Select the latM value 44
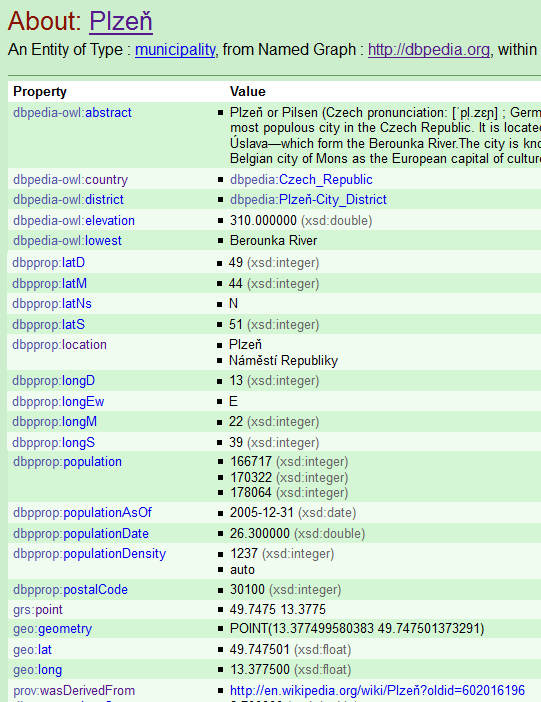 tap(236, 284)
